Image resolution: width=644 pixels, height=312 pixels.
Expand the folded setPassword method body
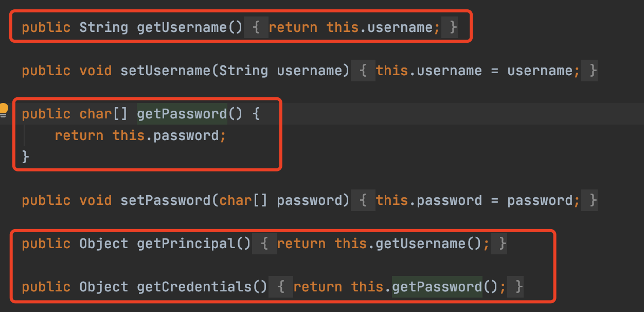pyautogui.click(x=364, y=200)
